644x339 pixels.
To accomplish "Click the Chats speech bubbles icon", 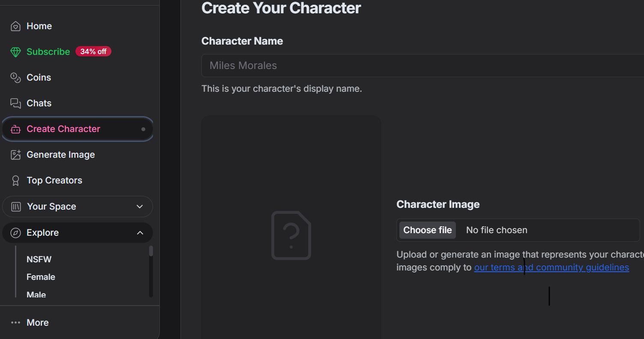I will tap(15, 103).
